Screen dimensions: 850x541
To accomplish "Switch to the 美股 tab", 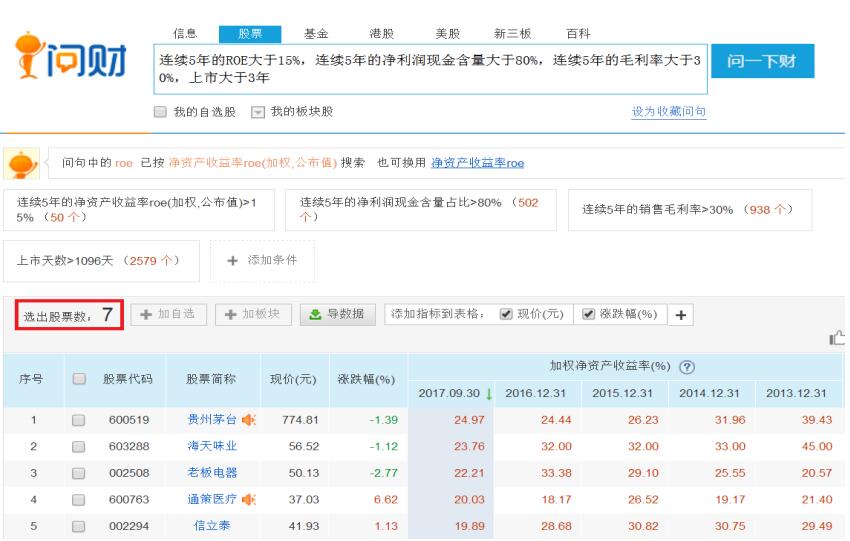I will (448, 34).
